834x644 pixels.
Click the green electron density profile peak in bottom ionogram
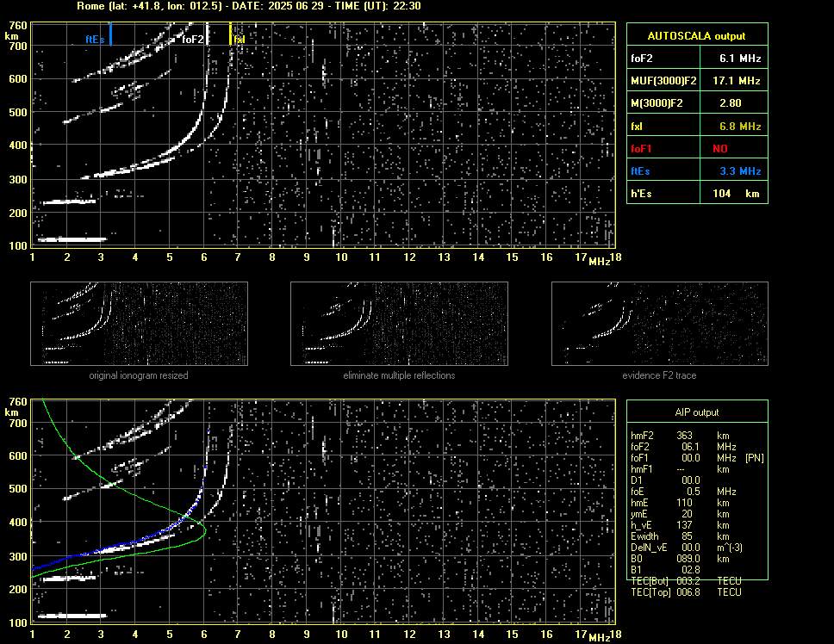click(x=204, y=529)
